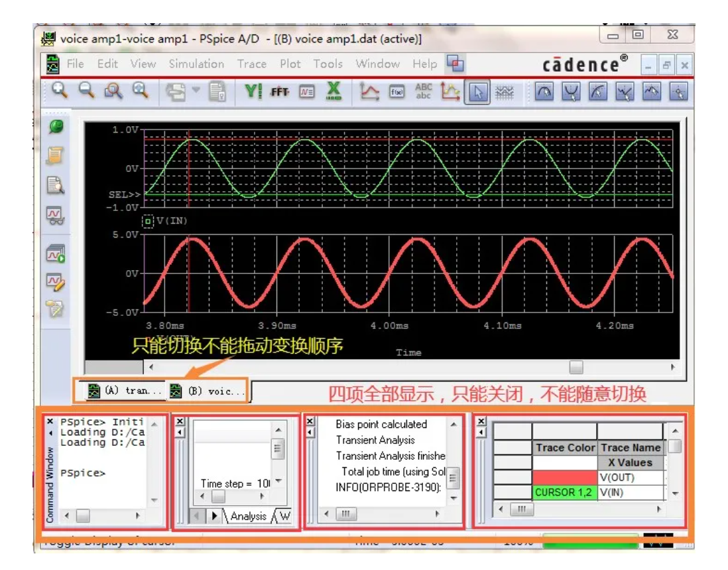This screenshot has height=570, width=728.
Task: Click the Add Trace icon
Action: pyautogui.click(x=369, y=91)
